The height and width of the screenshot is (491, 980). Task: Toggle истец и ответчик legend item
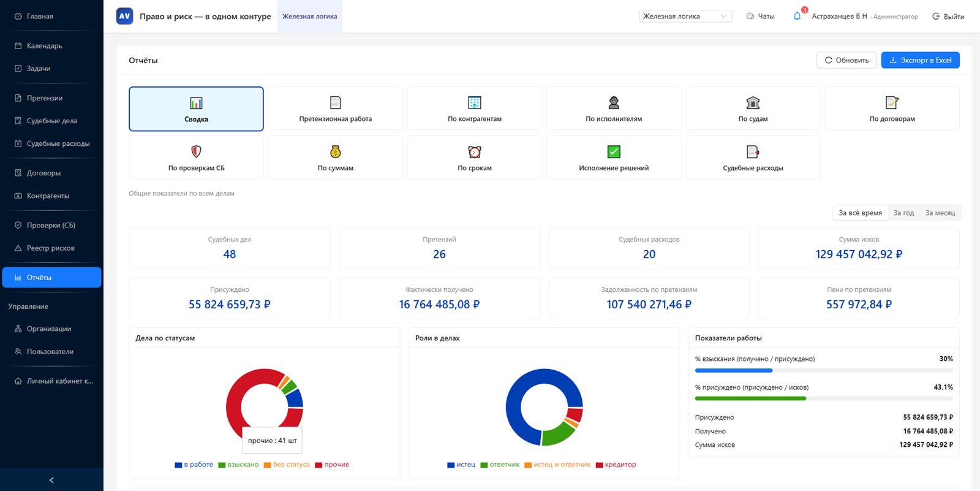click(557, 465)
